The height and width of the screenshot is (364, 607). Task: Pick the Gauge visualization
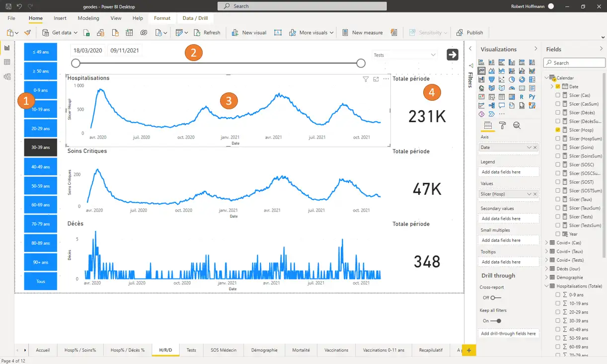tap(512, 88)
